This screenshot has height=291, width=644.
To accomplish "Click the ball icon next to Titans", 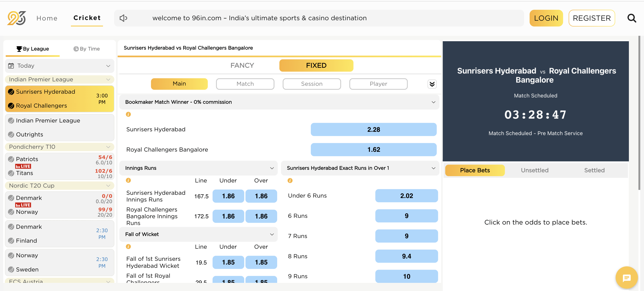I will coord(11,173).
